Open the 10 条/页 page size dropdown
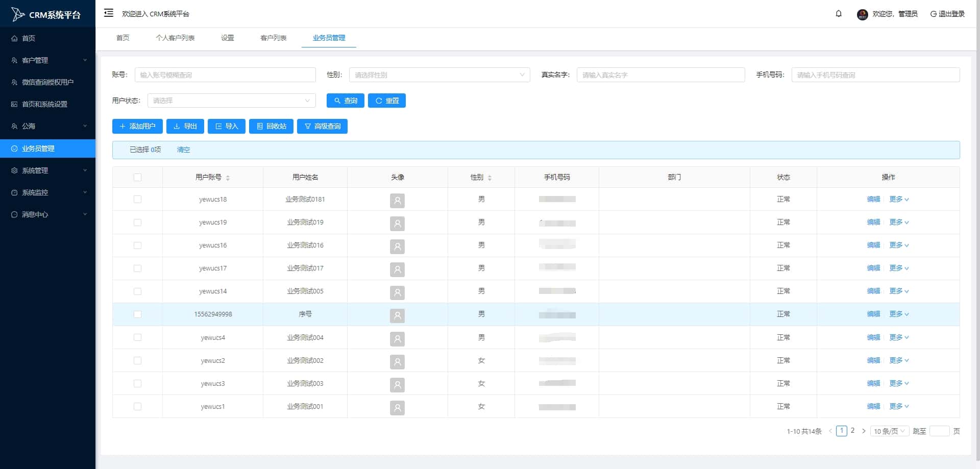Viewport: 980px width, 469px height. [890, 431]
